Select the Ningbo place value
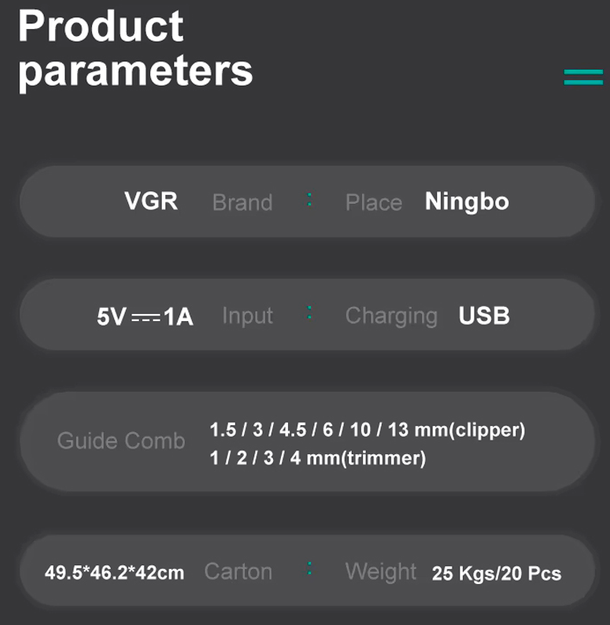Screen dimensions: 610x625 pyautogui.click(x=467, y=202)
